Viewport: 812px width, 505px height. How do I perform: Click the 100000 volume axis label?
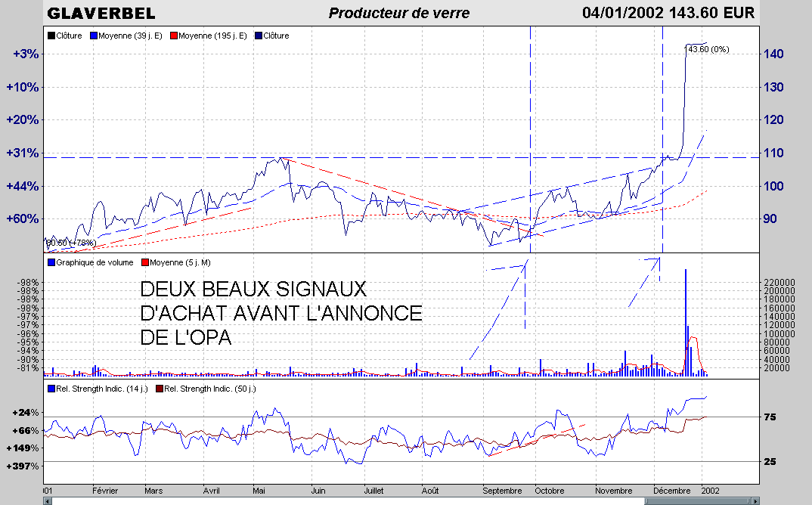click(779, 334)
